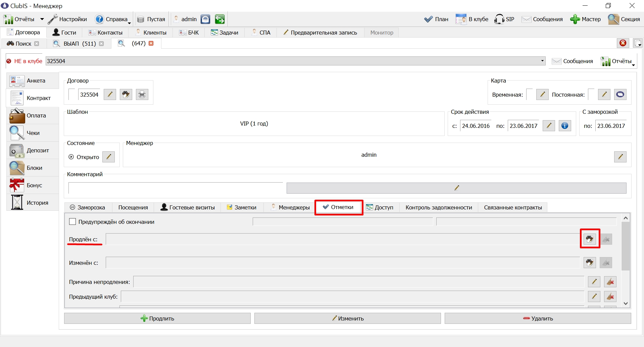Open the info icon for Срок действия
This screenshot has height=347, width=644.
[565, 126]
